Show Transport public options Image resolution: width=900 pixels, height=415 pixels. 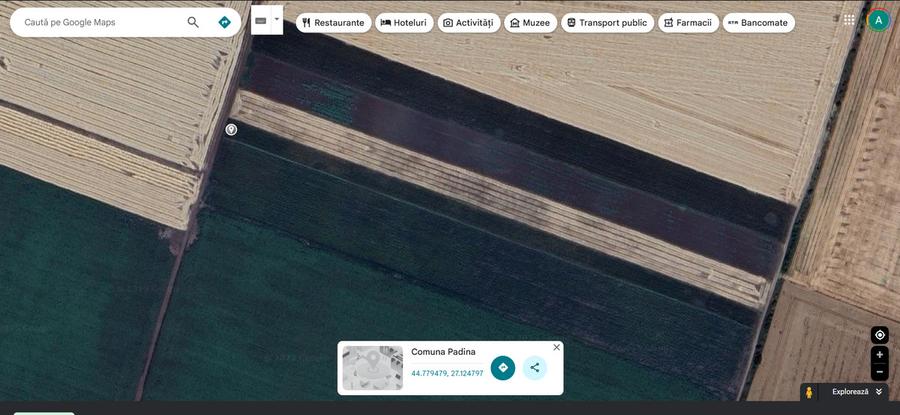click(606, 22)
